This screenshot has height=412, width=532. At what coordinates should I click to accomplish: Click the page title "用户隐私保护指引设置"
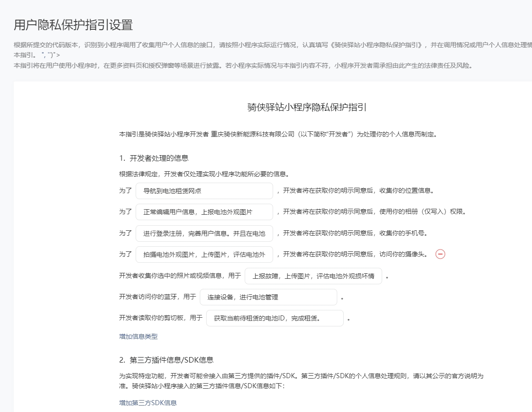pos(73,25)
